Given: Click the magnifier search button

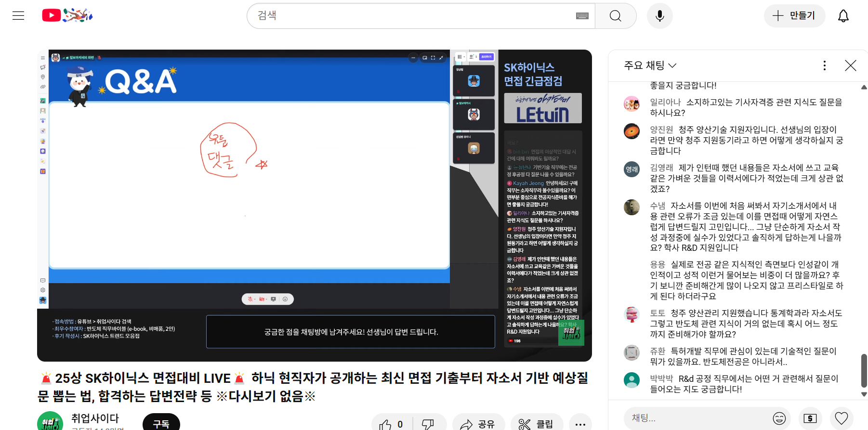Looking at the screenshot, I should pyautogui.click(x=615, y=16).
